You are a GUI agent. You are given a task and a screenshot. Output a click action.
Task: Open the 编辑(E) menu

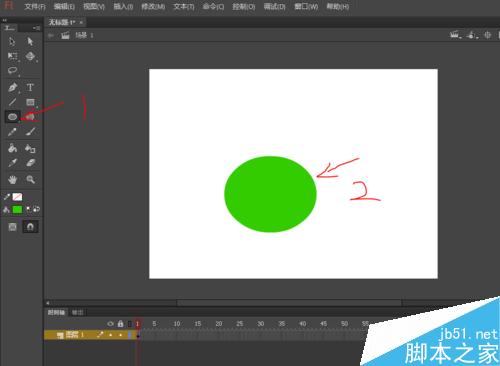(64, 7)
